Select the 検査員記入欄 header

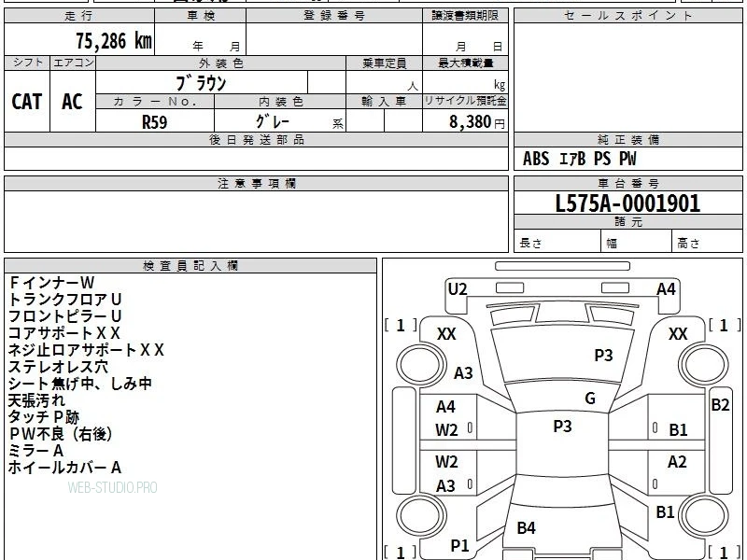click(x=190, y=266)
